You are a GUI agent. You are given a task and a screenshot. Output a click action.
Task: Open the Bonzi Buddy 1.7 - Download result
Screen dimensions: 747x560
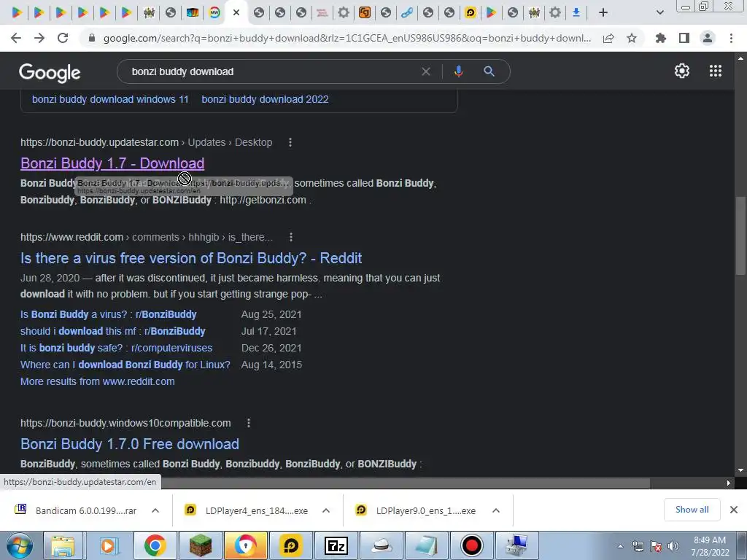[112, 163]
